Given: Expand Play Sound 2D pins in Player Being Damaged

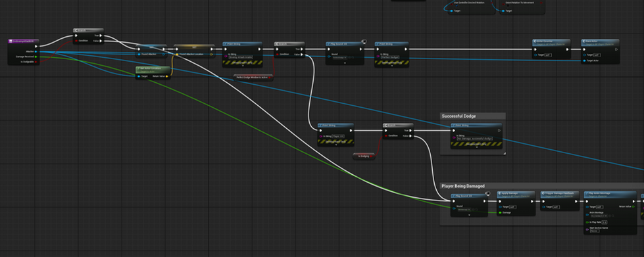Looking at the screenshot, I should pyautogui.click(x=469, y=214).
